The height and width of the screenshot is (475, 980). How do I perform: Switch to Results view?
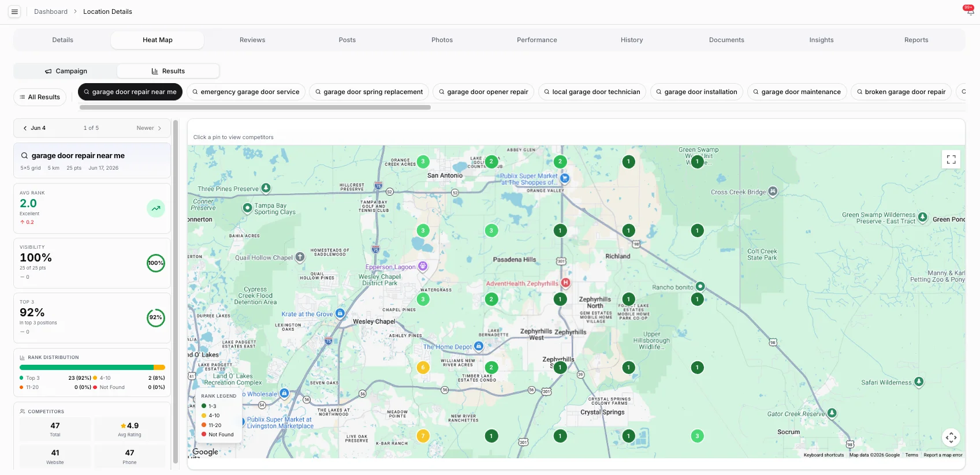click(168, 71)
